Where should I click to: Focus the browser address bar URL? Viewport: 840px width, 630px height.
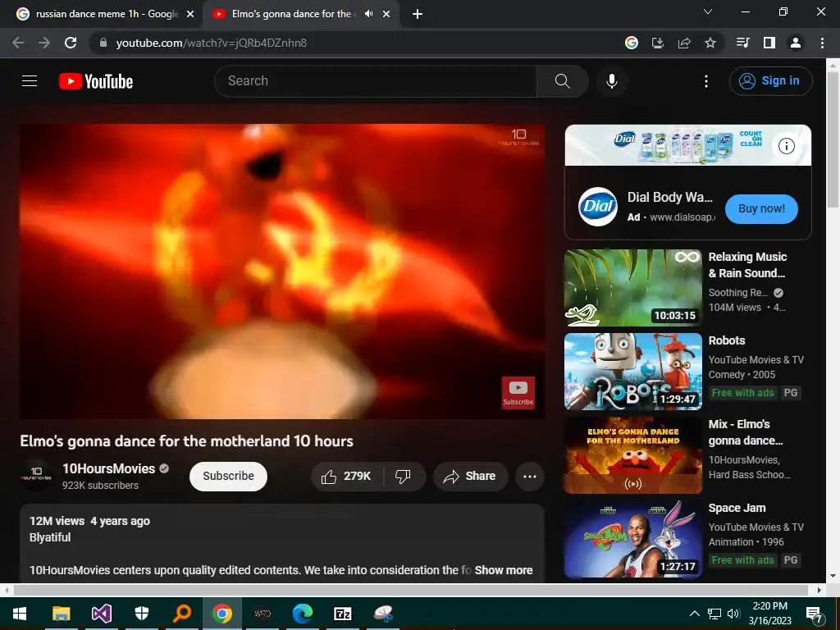211,43
